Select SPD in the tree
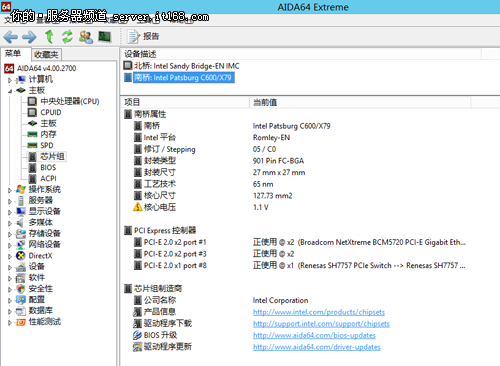The width and height of the screenshot is (500, 366). click(47, 145)
